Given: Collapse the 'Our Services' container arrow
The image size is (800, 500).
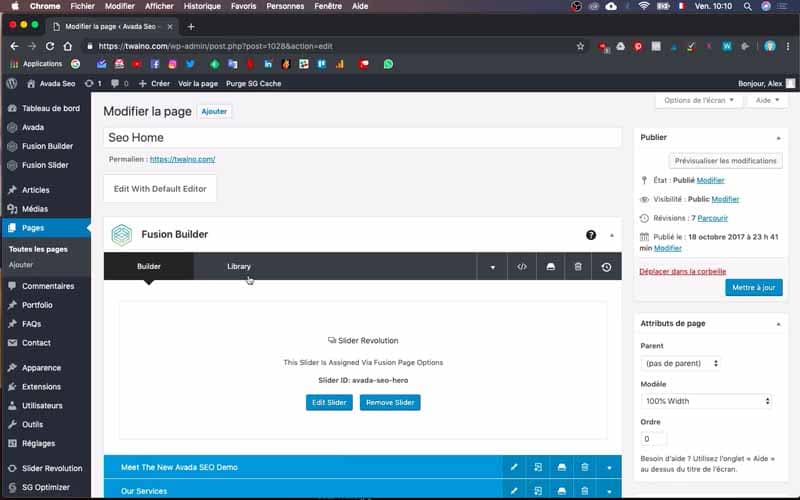Looking at the screenshot, I should (609, 491).
